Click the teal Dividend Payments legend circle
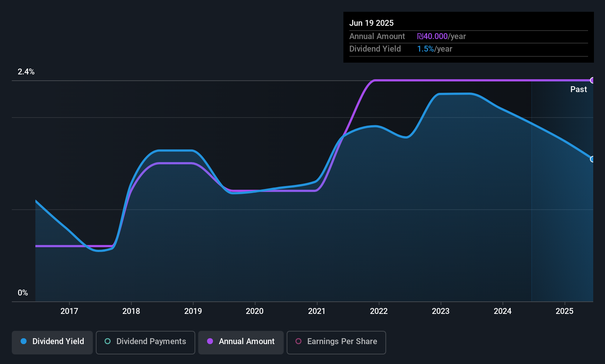The width and height of the screenshot is (605, 364). (x=108, y=341)
